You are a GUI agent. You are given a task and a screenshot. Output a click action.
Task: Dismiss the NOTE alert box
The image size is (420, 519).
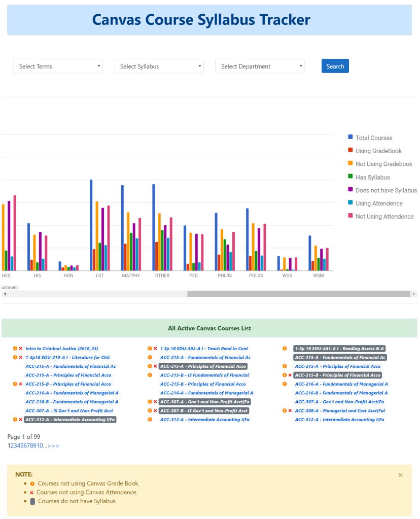400,475
